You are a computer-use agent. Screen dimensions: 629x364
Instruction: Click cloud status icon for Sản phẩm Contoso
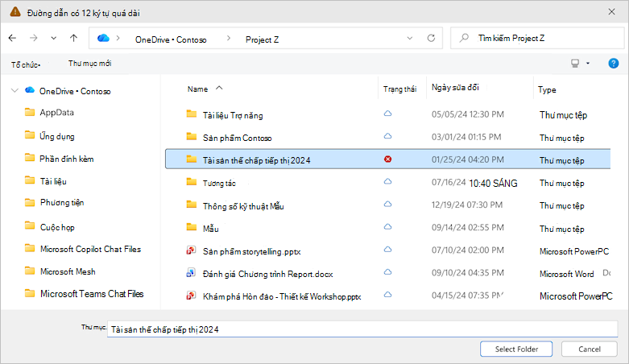pos(387,136)
